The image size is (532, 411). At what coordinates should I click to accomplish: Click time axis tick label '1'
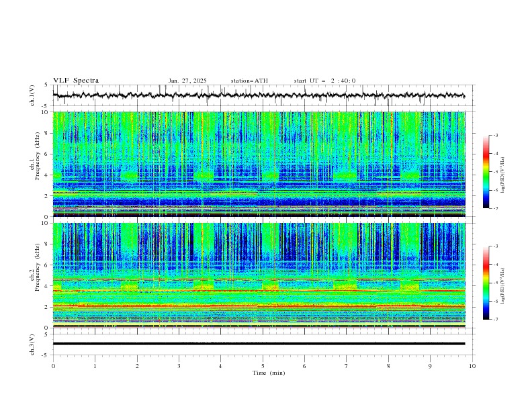(95, 366)
